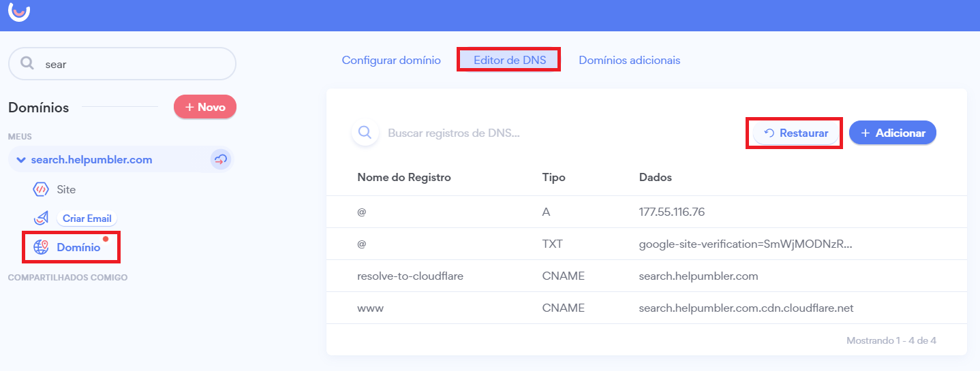Open Domínios adicionais tab

[x=630, y=60]
